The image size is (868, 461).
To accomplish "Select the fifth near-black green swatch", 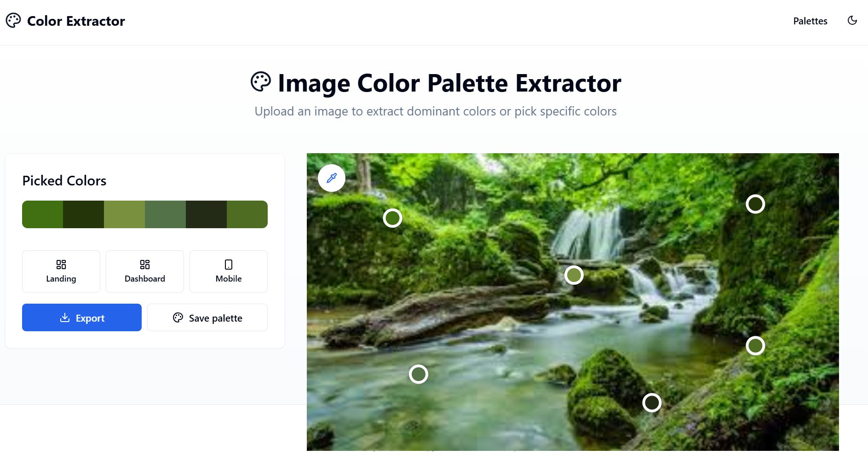I will [x=207, y=214].
